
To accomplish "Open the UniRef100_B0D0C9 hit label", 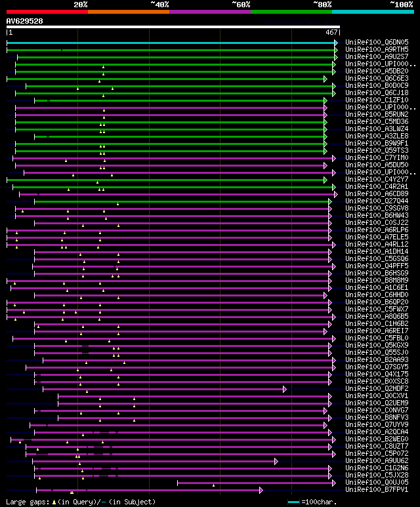I will coord(377,85).
